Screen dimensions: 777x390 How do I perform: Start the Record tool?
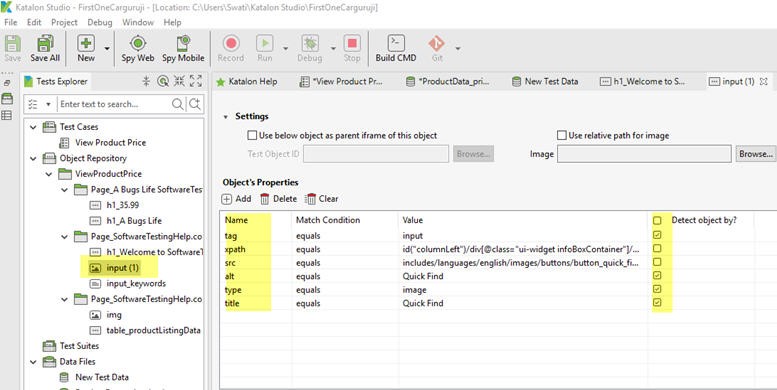click(230, 44)
